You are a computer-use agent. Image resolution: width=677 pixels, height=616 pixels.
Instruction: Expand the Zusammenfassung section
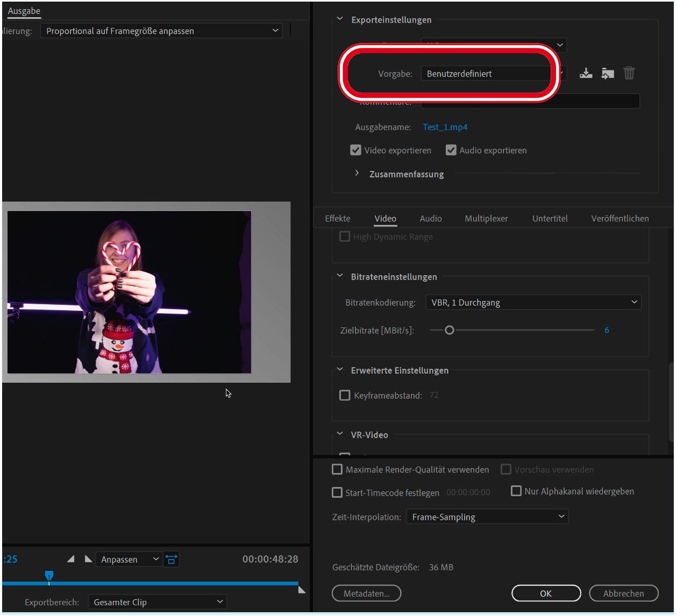(x=357, y=174)
